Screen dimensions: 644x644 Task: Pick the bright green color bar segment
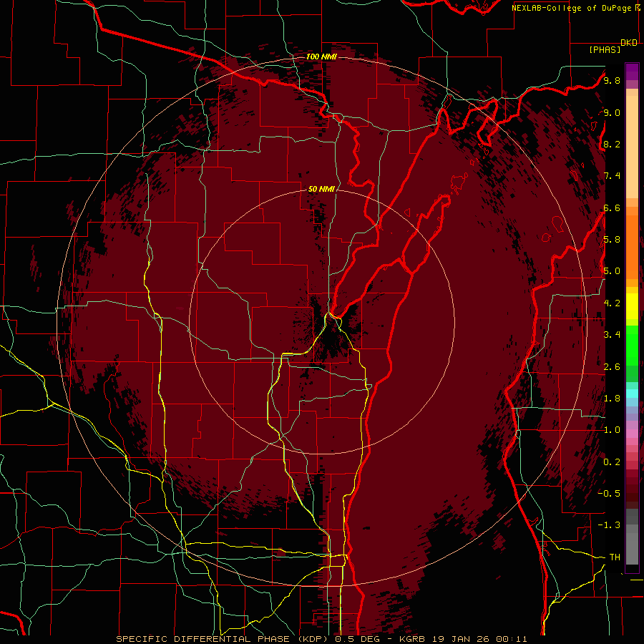click(632, 345)
